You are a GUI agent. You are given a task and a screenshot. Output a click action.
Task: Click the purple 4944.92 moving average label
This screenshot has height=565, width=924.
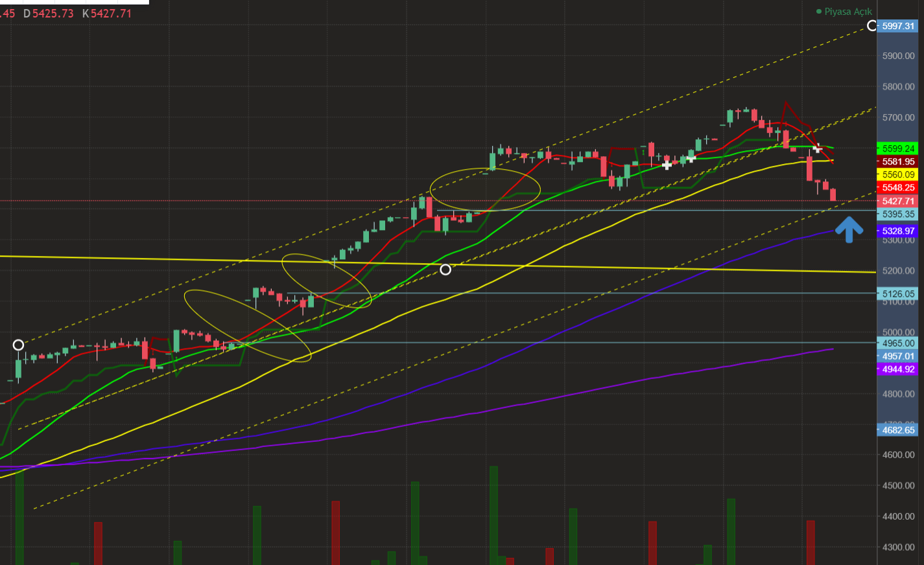point(898,369)
